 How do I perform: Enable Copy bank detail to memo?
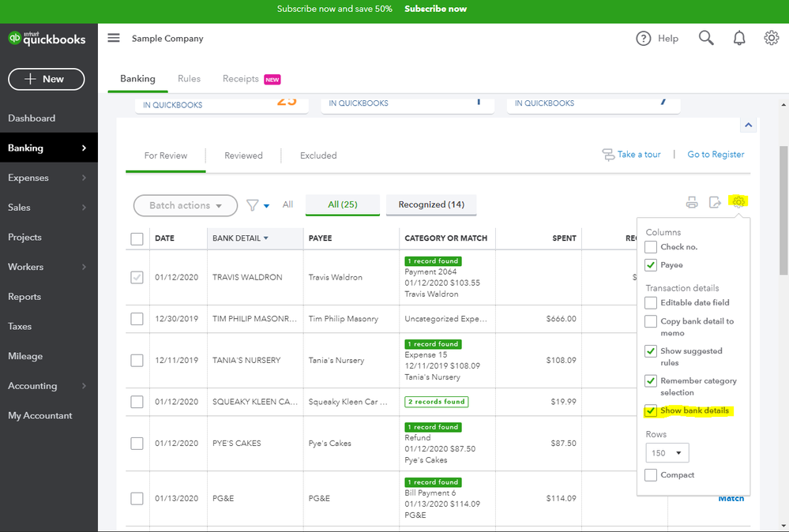[x=651, y=321]
